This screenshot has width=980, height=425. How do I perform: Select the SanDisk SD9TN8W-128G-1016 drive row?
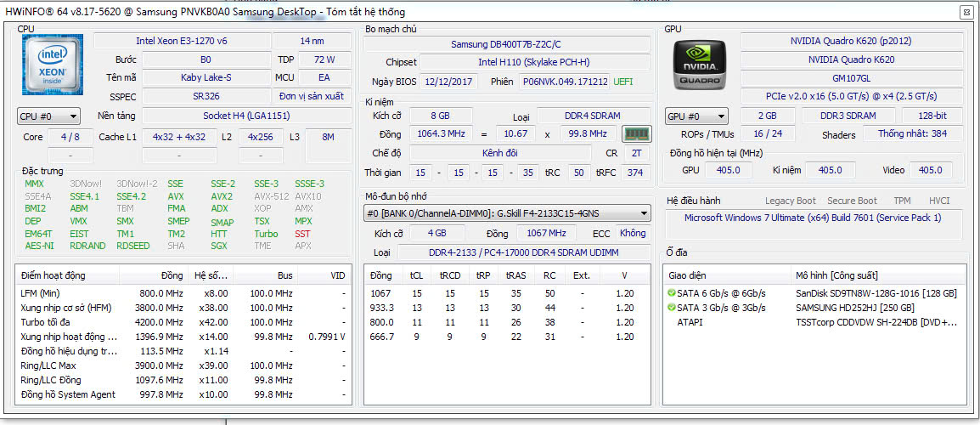coord(813,293)
